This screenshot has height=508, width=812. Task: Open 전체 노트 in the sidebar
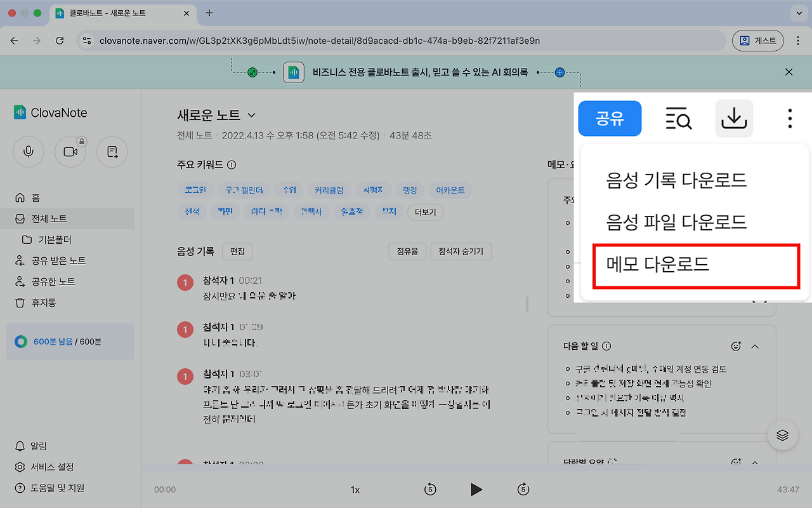click(x=67, y=218)
